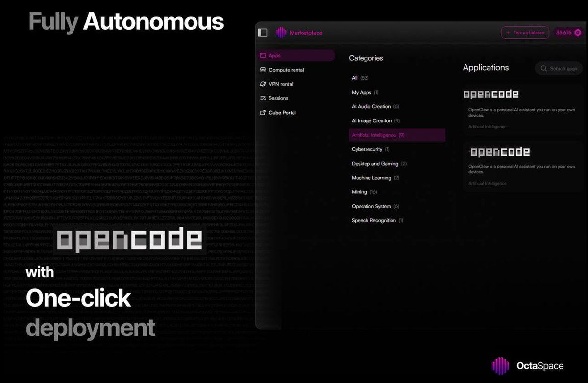This screenshot has width=588, height=383.
Task: Select highlighted Artificial Intelligence category
Action: point(397,135)
